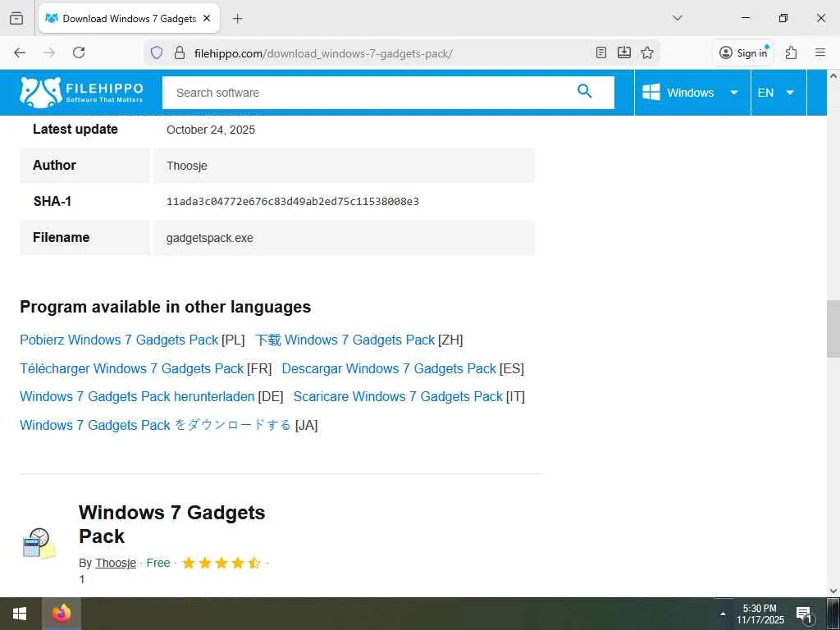Submit search with magnifier icon
Screen dimensions: 840x630
pos(584,92)
